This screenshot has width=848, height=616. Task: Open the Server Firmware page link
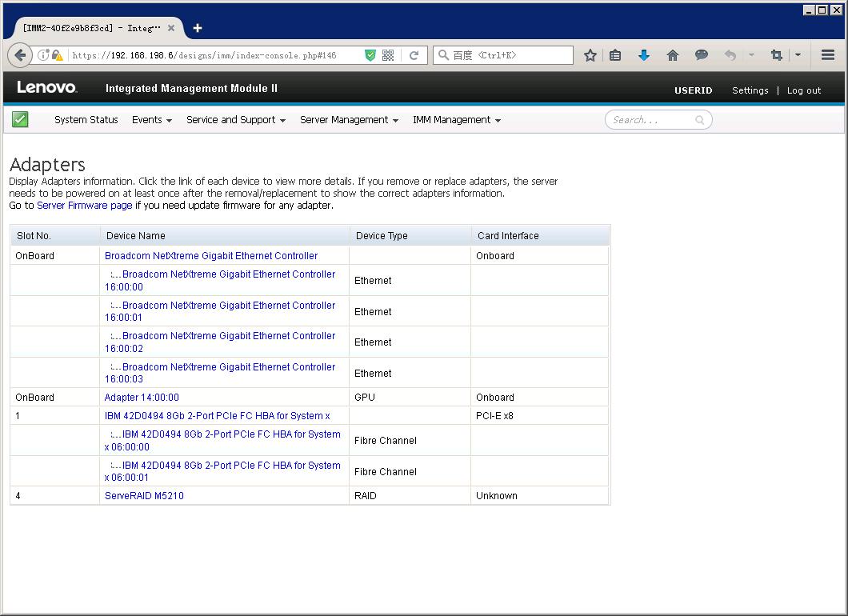(84, 206)
